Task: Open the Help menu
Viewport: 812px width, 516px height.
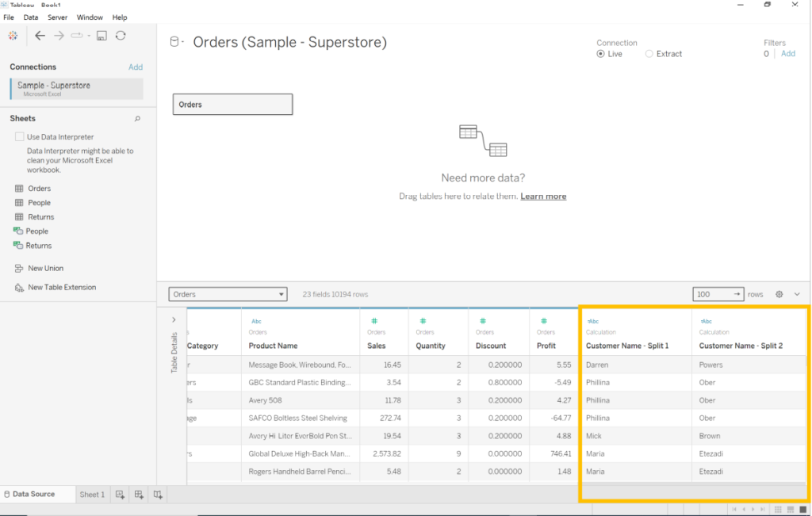Action: [x=120, y=17]
